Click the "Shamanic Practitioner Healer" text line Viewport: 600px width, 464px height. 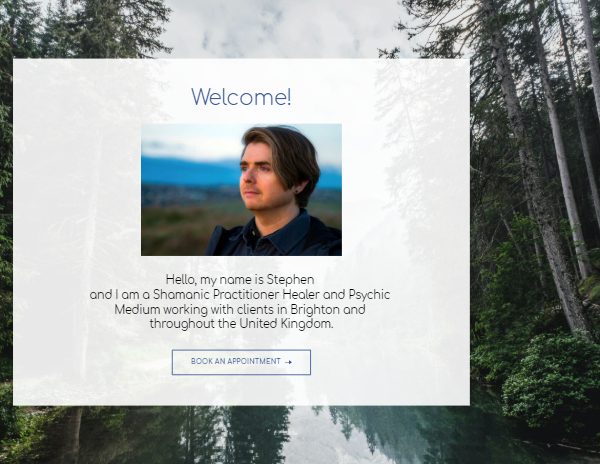point(240,295)
